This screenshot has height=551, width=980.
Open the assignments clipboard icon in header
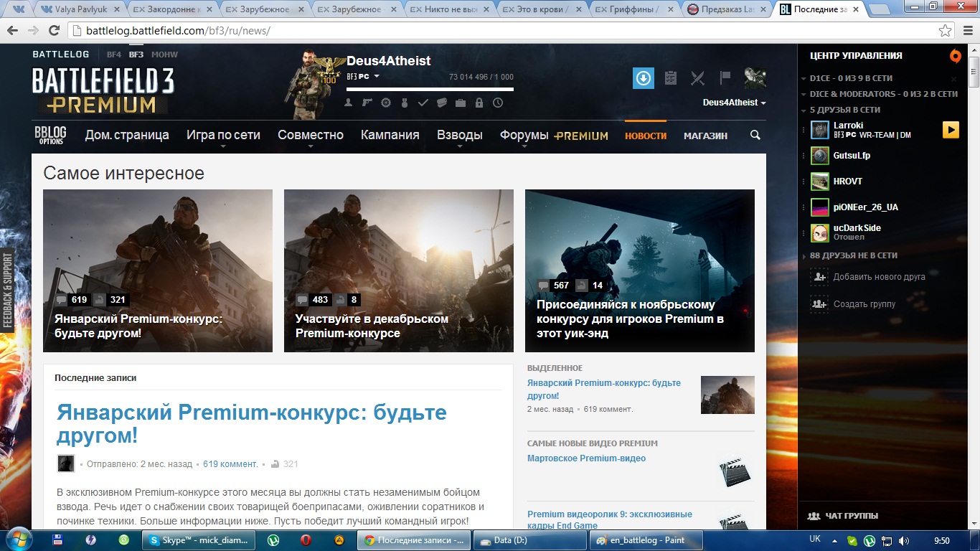tap(671, 78)
